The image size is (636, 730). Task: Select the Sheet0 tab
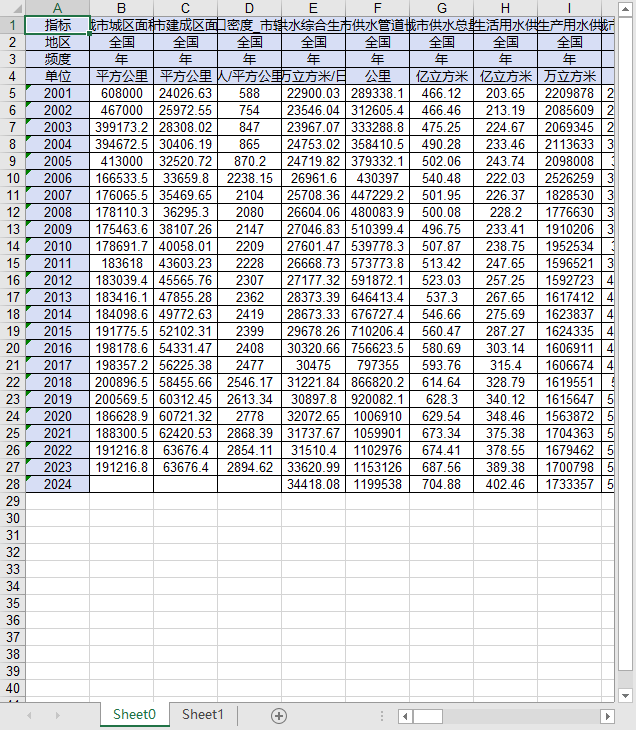click(x=135, y=715)
